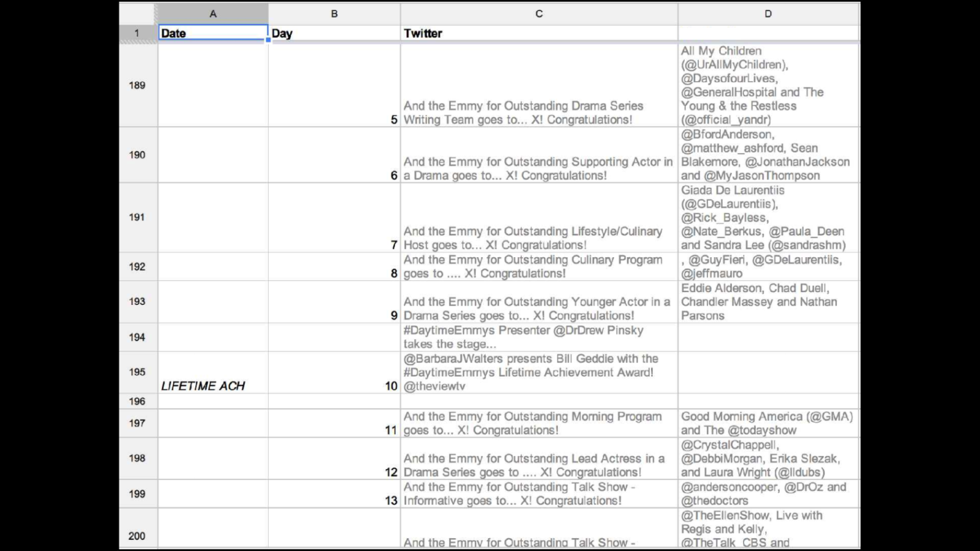Click Day cell containing number 9

pyautogui.click(x=334, y=302)
